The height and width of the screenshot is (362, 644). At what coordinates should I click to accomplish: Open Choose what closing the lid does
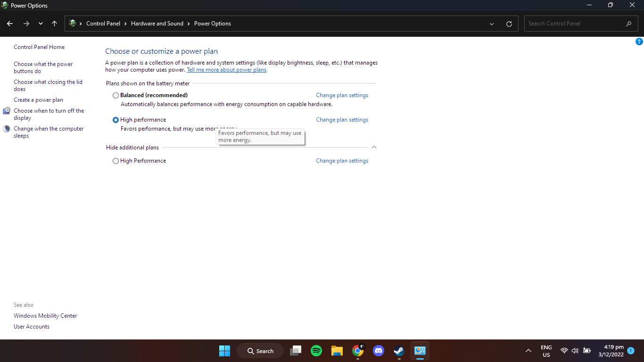coord(48,85)
